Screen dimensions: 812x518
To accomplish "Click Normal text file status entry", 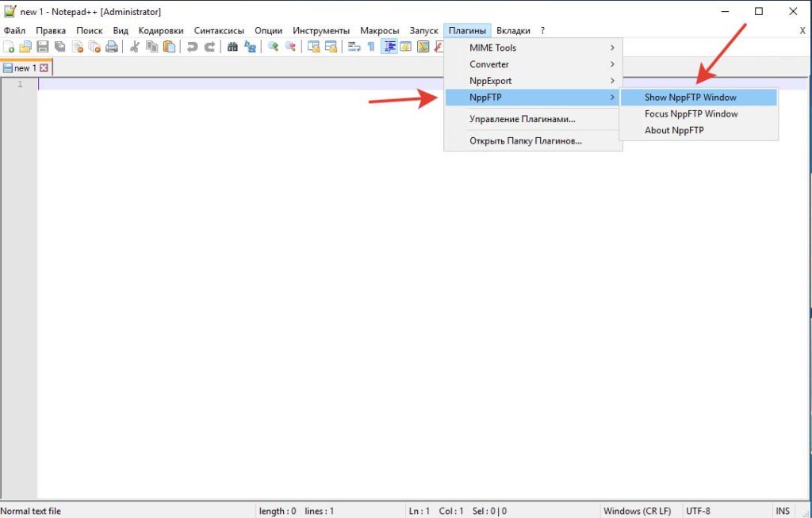I will (31, 511).
